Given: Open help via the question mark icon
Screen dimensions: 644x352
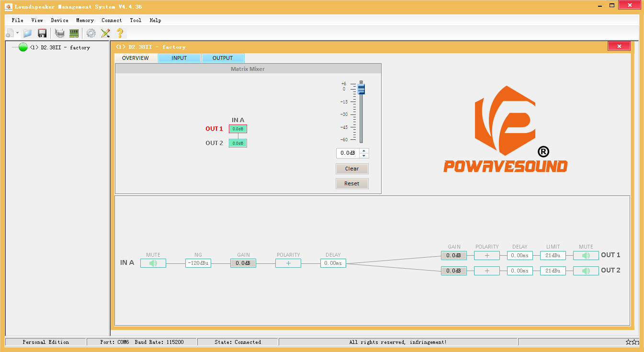Looking at the screenshot, I should click(x=120, y=34).
